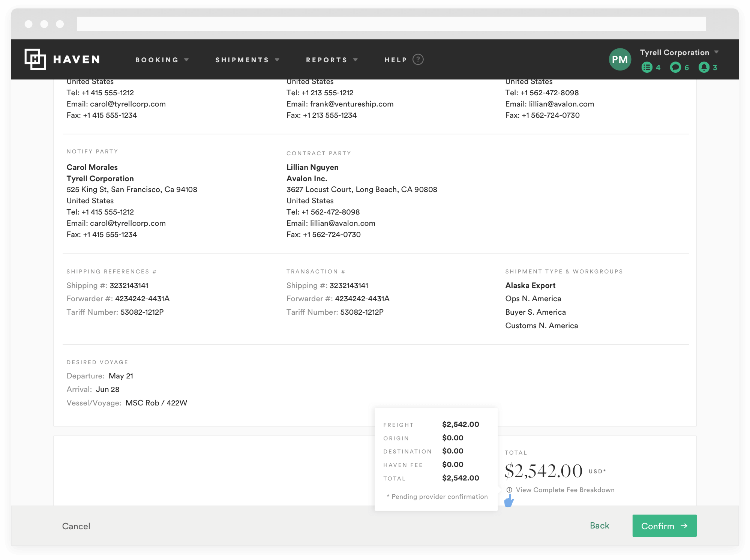Viewport: 750px width, 560px height.
Task: Click Carol Morales under Notify Party
Action: click(x=92, y=167)
